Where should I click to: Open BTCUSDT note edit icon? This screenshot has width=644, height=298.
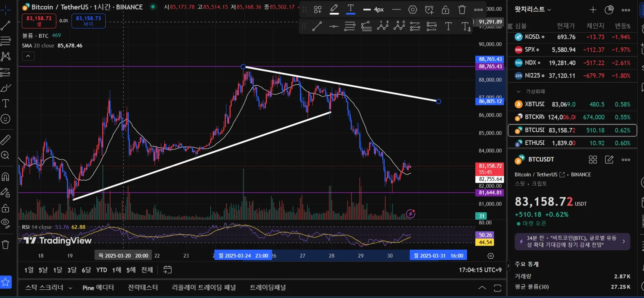coord(609,160)
